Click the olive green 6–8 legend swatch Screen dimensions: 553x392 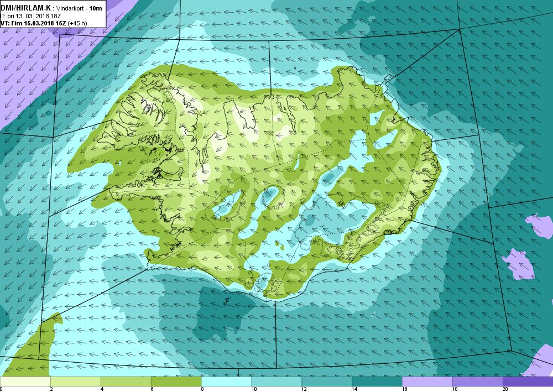[176, 381]
